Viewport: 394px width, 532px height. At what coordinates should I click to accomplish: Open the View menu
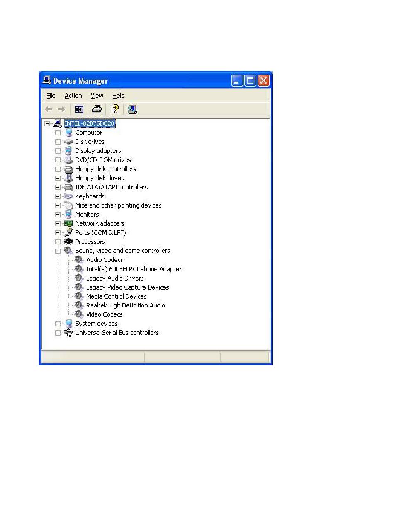coord(97,96)
